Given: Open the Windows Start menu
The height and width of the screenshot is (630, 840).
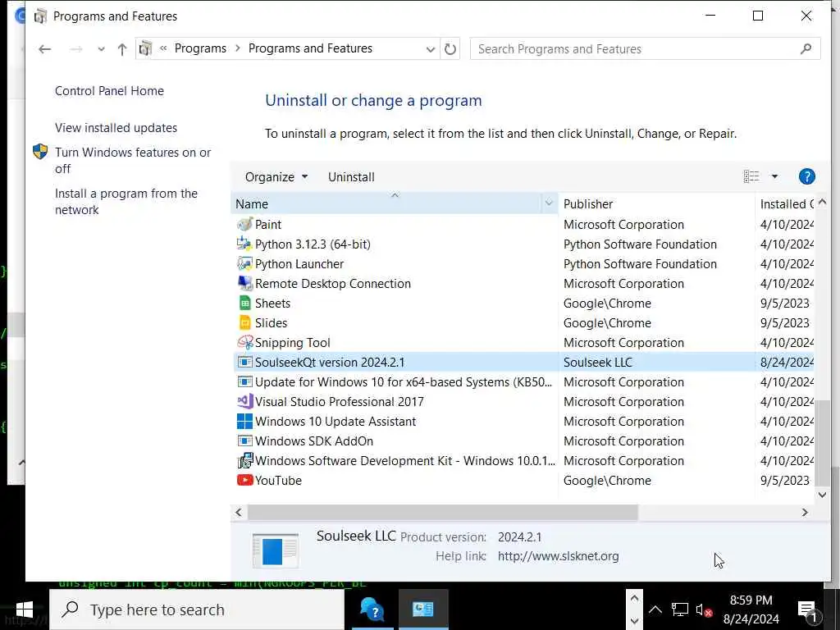Looking at the screenshot, I should [24, 609].
